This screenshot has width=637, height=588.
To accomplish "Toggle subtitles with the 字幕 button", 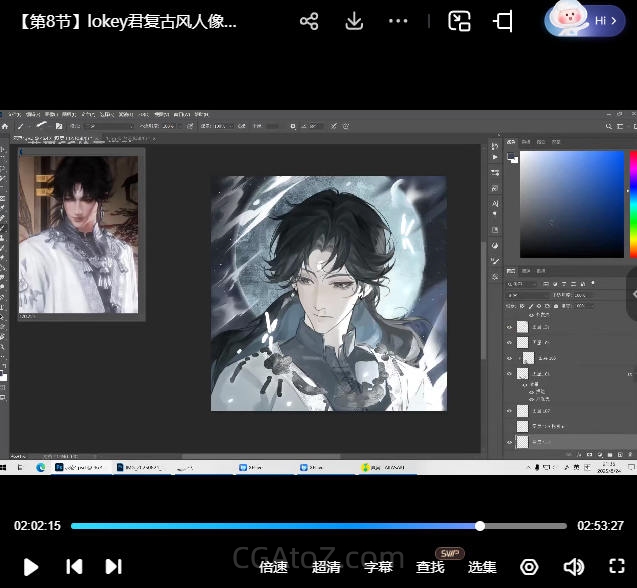I will pos(378,567).
